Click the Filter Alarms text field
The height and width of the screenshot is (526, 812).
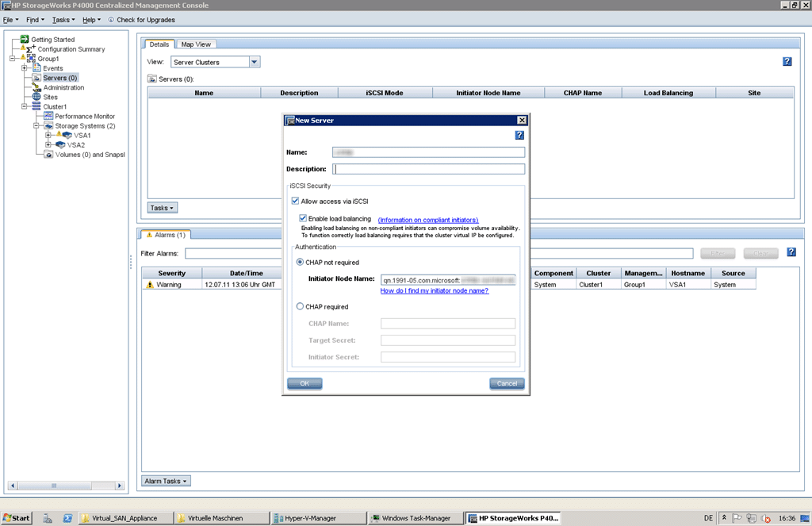pos(439,253)
